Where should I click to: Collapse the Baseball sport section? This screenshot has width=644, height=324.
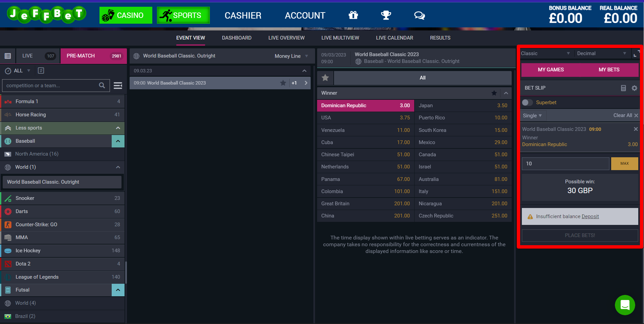click(x=118, y=141)
